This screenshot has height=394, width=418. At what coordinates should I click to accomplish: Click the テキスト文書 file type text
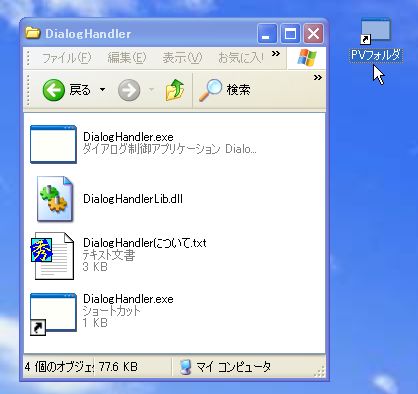(x=109, y=255)
